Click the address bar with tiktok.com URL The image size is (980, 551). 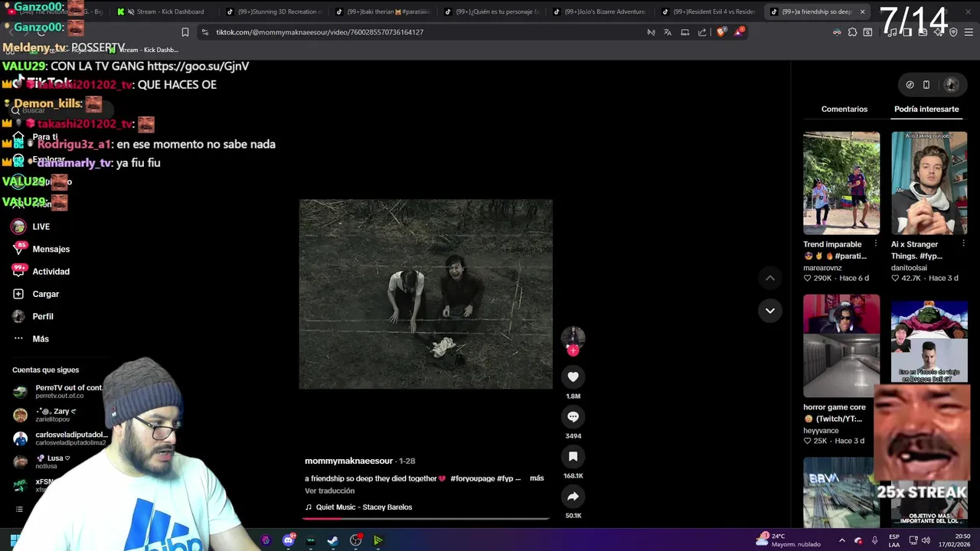pyautogui.click(x=425, y=32)
